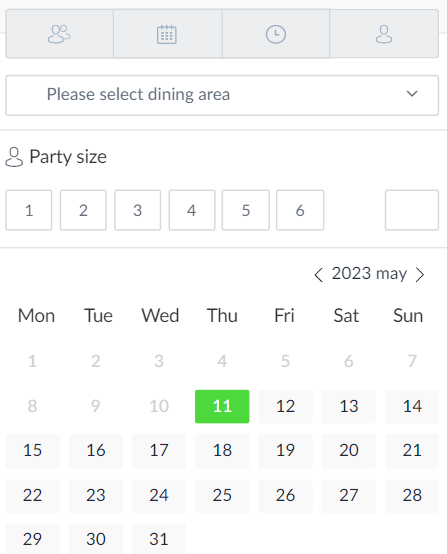Open Please select dining area dropdown
The image size is (447, 554).
point(222,95)
